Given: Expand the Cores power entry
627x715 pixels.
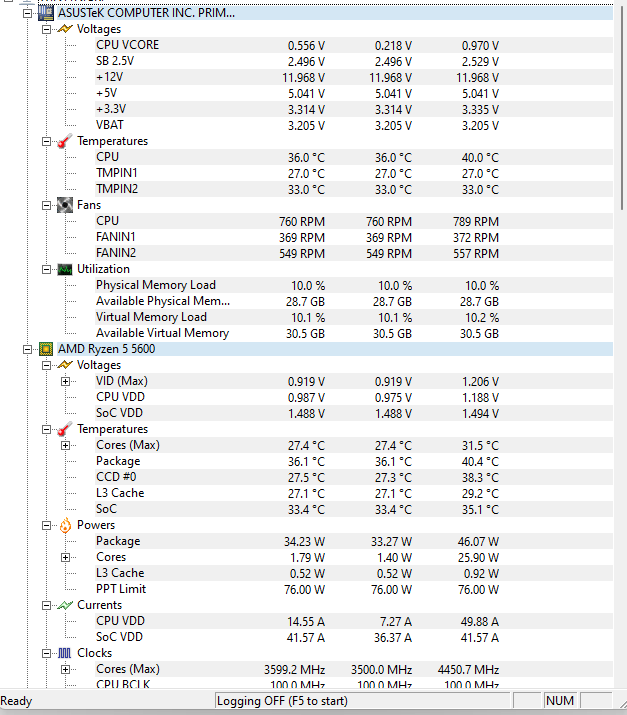Looking at the screenshot, I should [x=66, y=557].
